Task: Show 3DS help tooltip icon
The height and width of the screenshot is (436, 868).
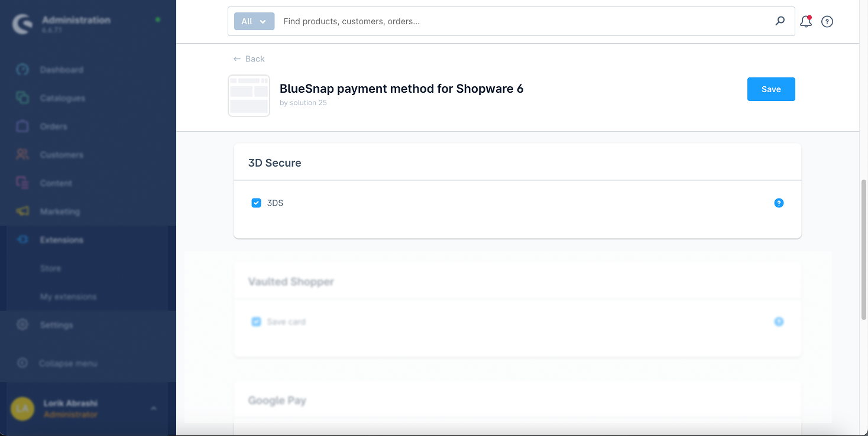Action: (779, 203)
